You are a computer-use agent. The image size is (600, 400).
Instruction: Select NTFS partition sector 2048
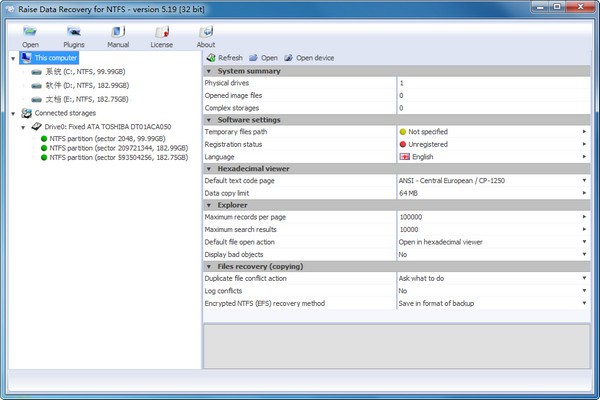(x=103, y=139)
